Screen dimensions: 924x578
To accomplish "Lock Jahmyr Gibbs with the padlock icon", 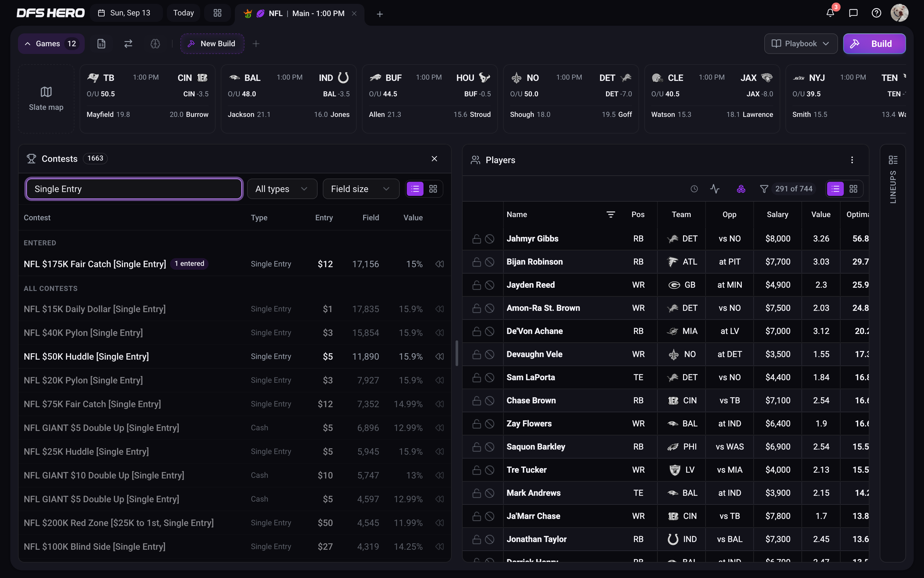I will 476,239.
